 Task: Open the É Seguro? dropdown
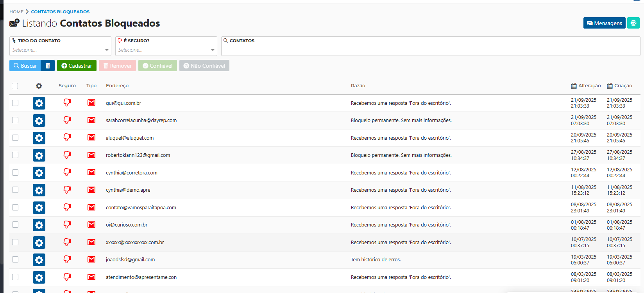(x=166, y=50)
